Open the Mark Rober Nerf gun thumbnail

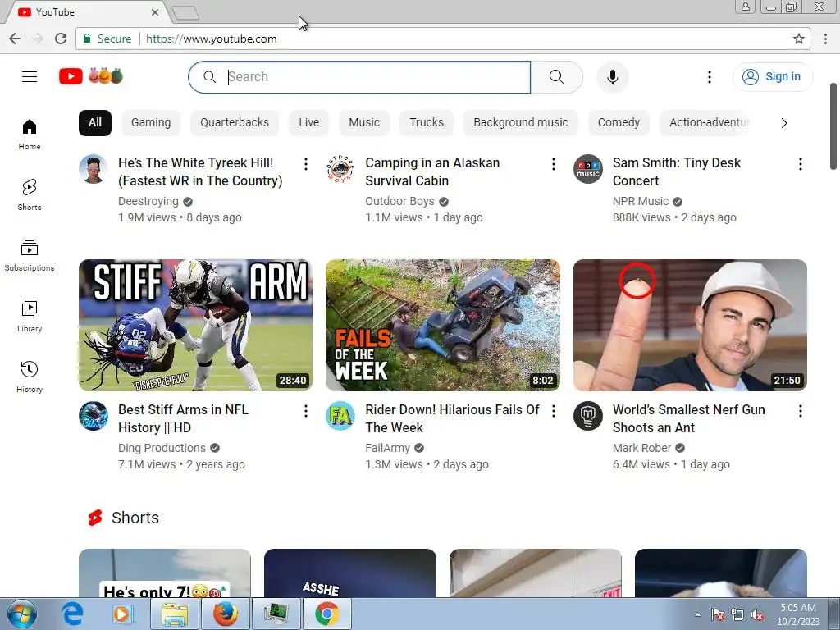point(690,325)
